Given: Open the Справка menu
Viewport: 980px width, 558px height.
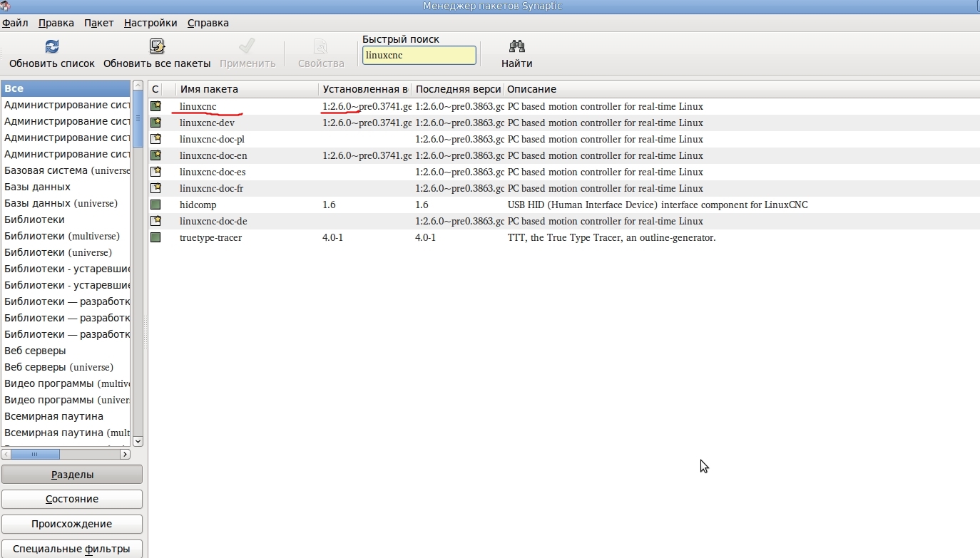Looking at the screenshot, I should pos(208,23).
